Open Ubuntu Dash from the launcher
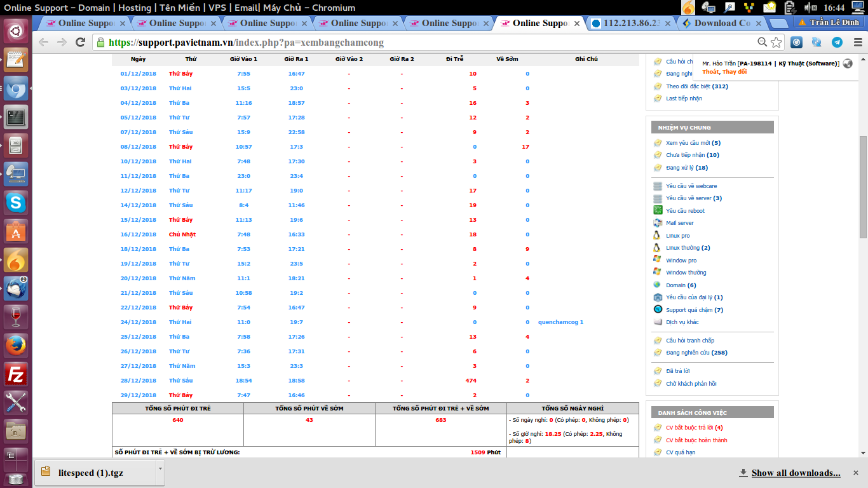The width and height of the screenshot is (868, 488). click(x=16, y=30)
